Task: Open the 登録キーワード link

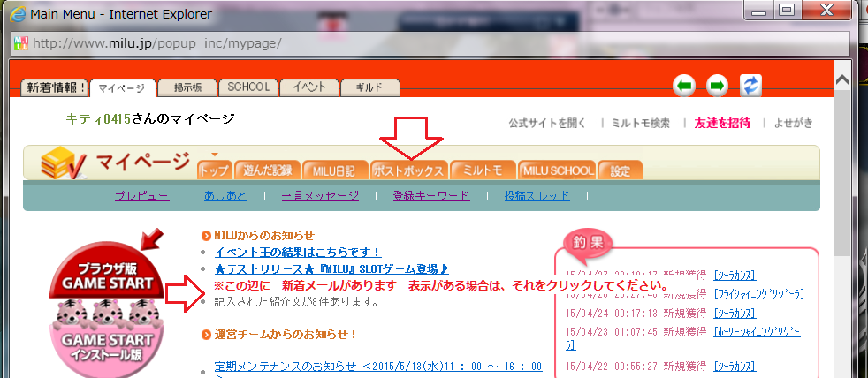Action: click(430, 196)
